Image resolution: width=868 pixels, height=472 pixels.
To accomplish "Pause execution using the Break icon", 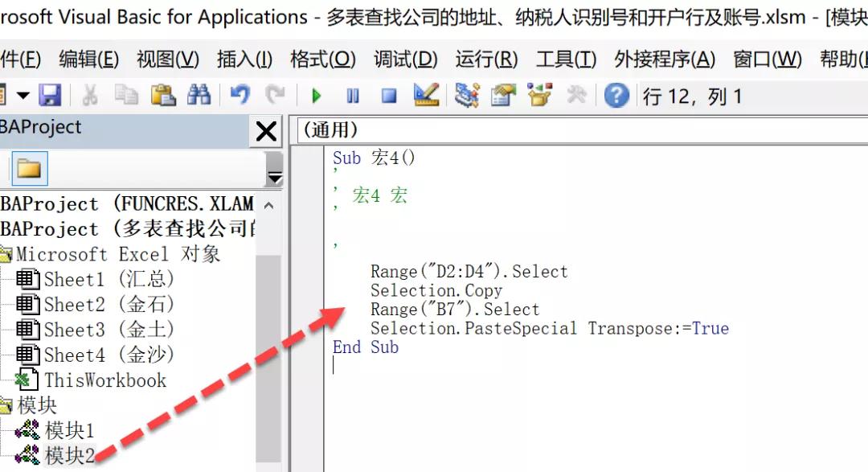I will point(352,95).
